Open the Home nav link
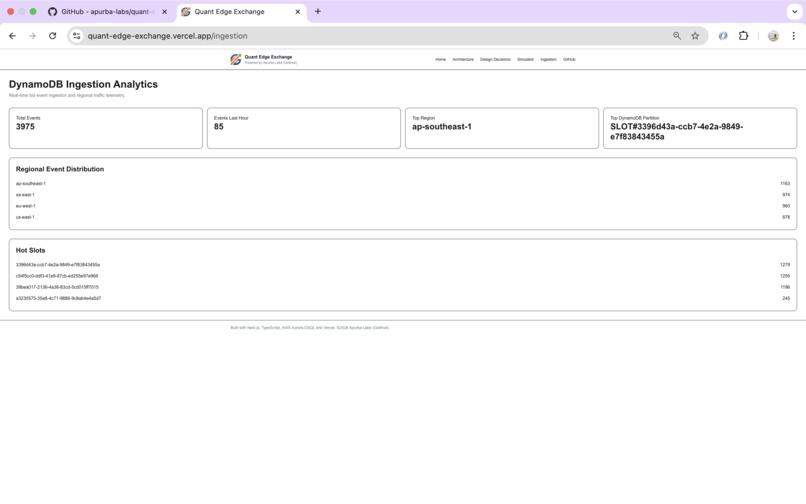The image size is (806, 504). pos(441,60)
